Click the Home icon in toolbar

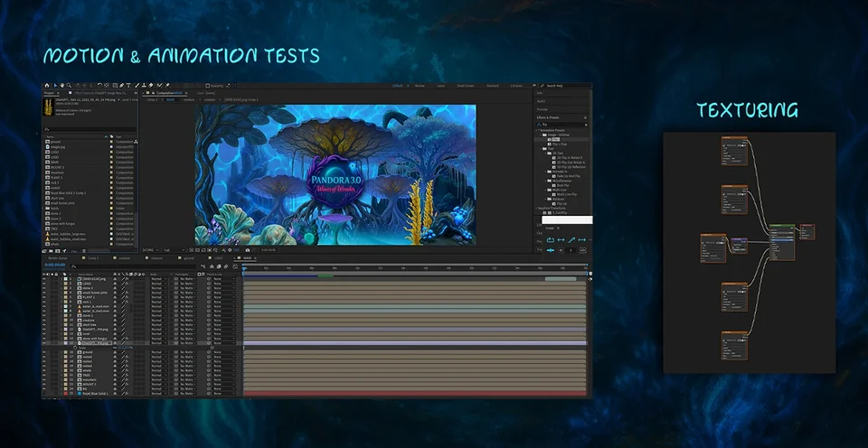47,86
